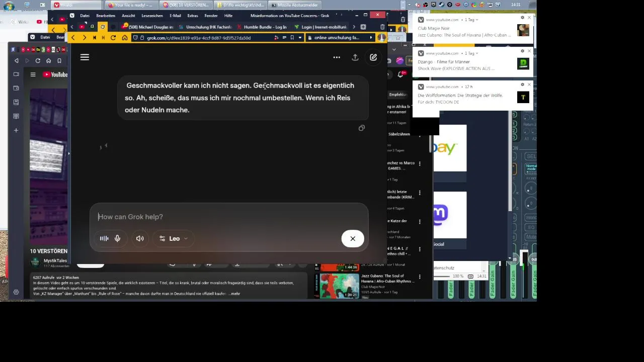Bookmark the page via the address bar bookmark icon
644x362 pixels.
coord(292,38)
